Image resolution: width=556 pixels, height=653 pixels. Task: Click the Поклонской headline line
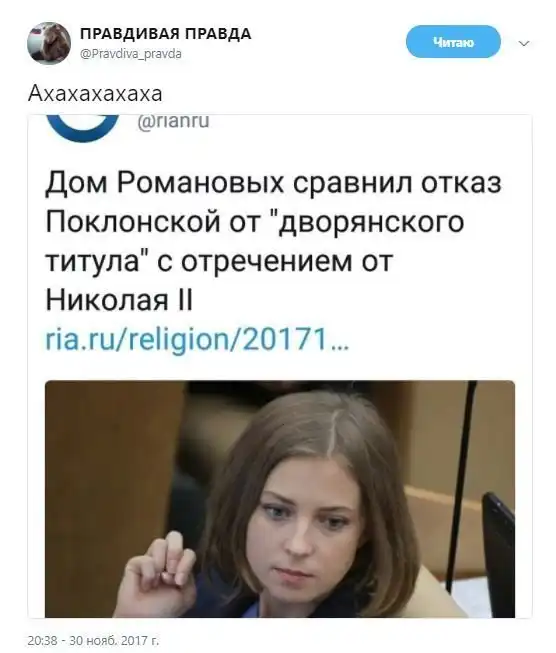point(254,222)
